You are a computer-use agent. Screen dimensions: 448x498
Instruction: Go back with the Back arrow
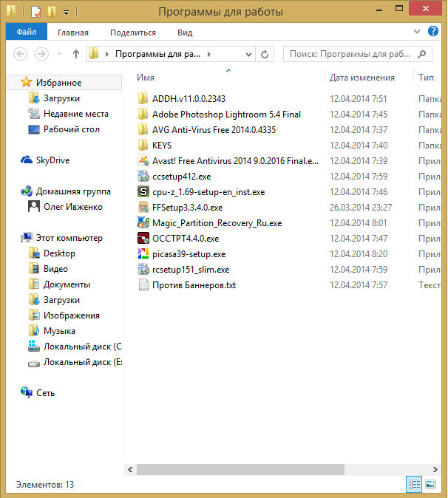[x=21, y=54]
